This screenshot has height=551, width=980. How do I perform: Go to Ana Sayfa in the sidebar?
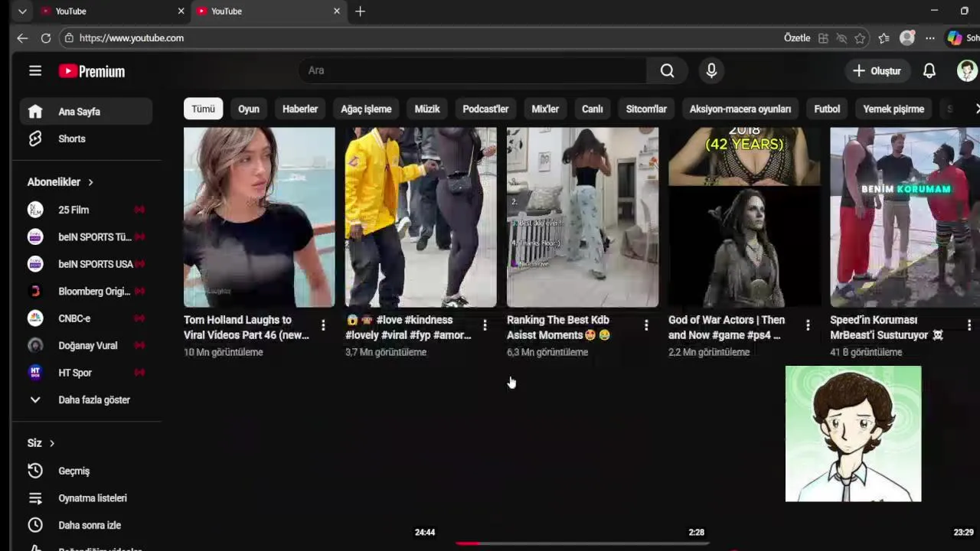[86, 112]
